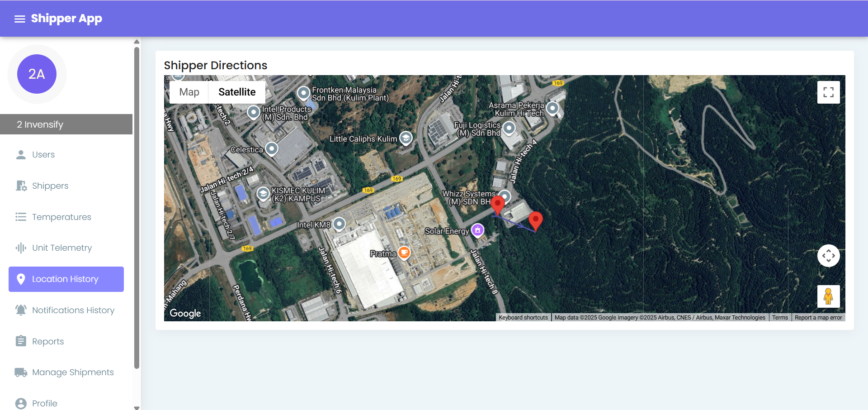Click the Asrama Pekerja Kulim marker
The width and height of the screenshot is (868, 410).
tap(552, 108)
